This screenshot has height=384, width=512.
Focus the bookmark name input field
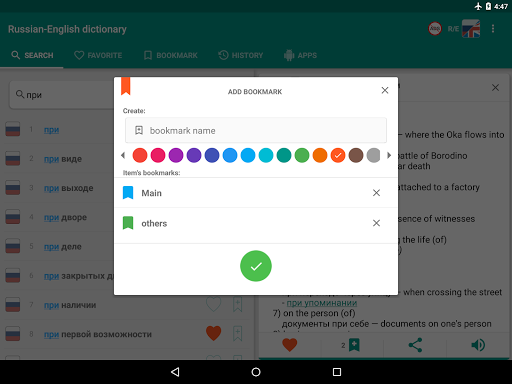[x=256, y=130]
